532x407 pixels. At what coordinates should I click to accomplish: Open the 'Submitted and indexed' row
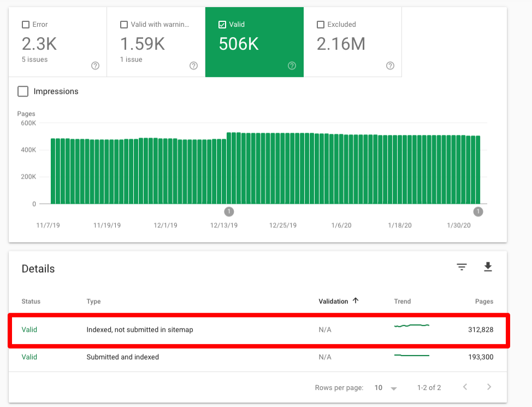(123, 357)
